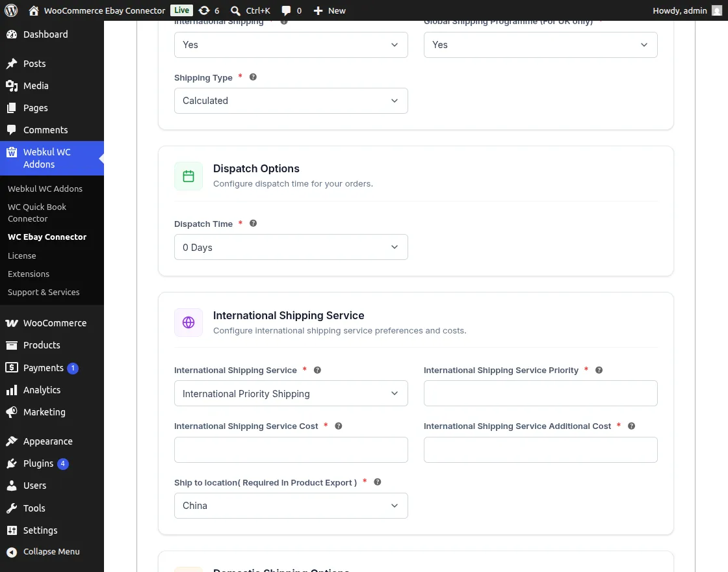Open the International Priority Shipping dropdown
The image size is (728, 572).
(x=291, y=393)
